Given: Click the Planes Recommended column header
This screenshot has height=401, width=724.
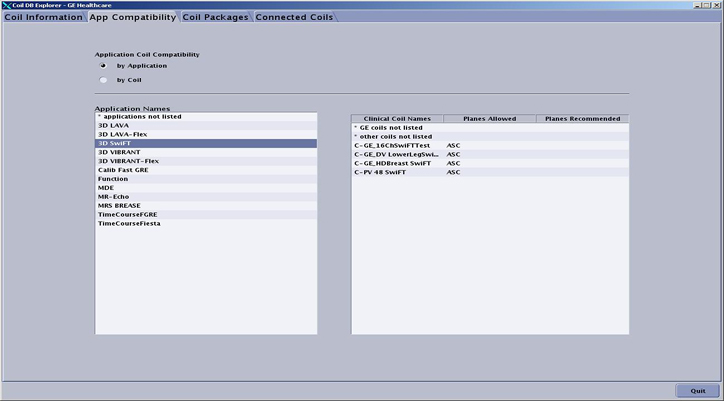Looking at the screenshot, I should 582,118.
